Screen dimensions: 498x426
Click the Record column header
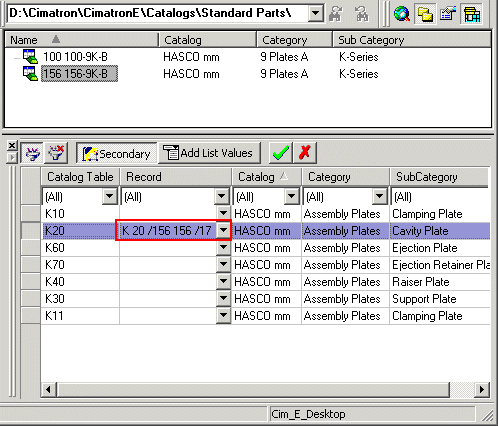[175, 177]
